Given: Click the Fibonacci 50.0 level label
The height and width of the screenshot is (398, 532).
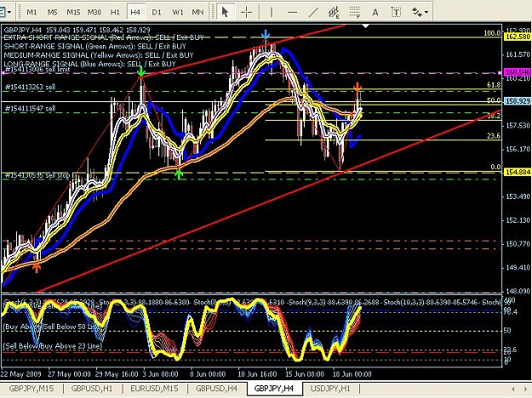Looking at the screenshot, I should point(494,100).
